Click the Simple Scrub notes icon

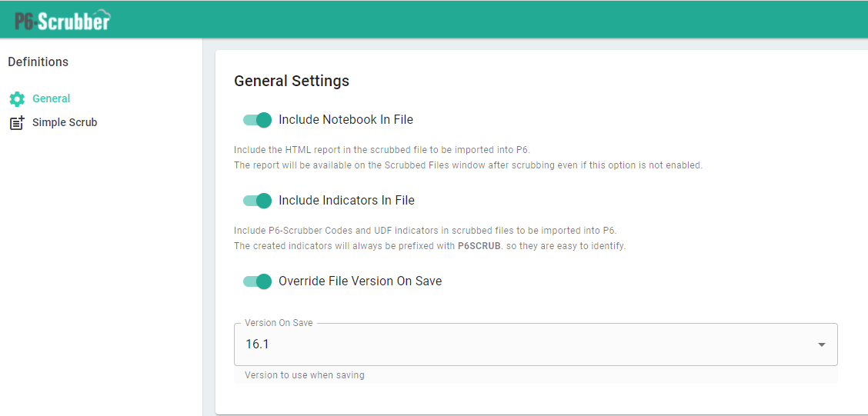coord(17,123)
